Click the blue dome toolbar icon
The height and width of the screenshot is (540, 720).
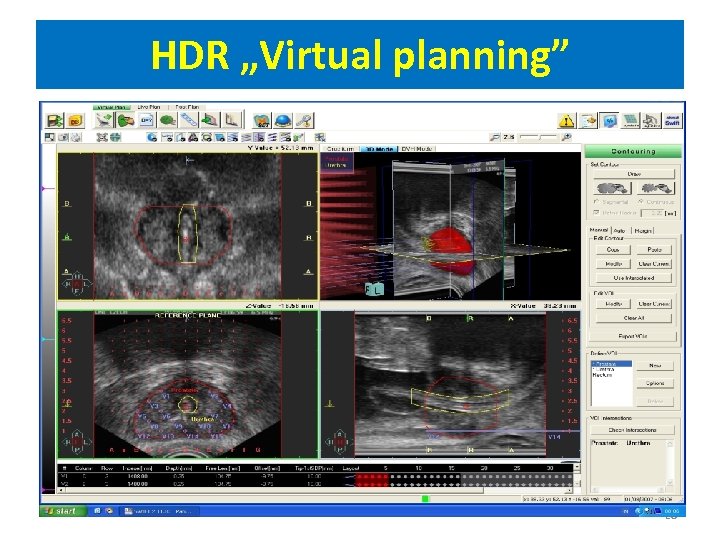click(x=283, y=121)
